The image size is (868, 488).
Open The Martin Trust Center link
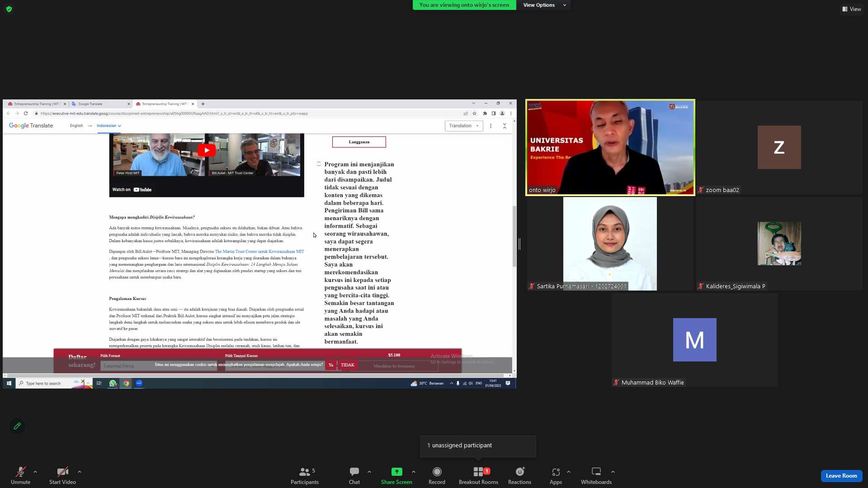point(259,252)
